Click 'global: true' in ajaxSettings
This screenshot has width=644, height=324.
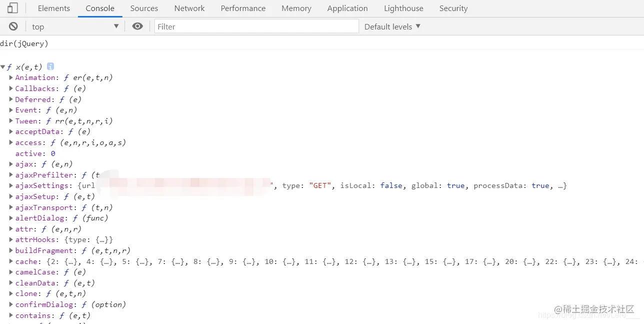[x=438, y=185]
